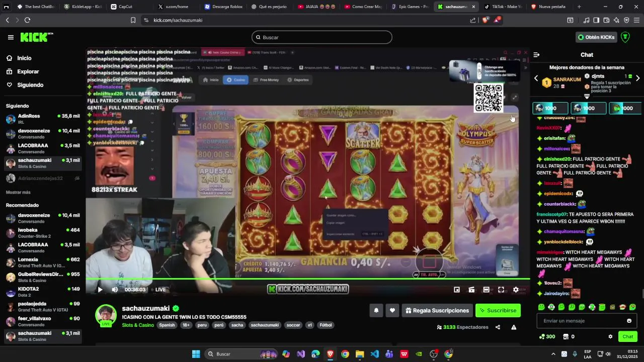This screenshot has width=644, height=362.
Task: Follow channel with the heart button
Action: click(x=392, y=311)
